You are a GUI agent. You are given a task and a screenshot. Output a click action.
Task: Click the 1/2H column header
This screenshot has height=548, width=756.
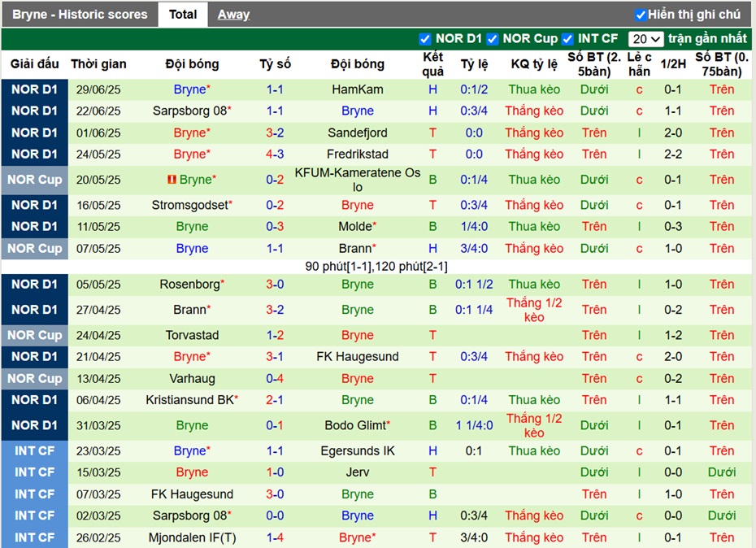click(672, 64)
